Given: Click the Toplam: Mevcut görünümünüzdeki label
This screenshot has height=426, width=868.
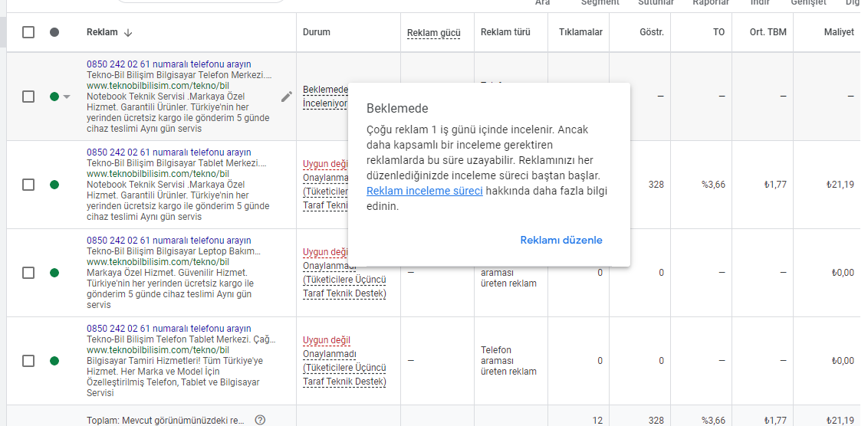Looking at the screenshot, I should pyautogui.click(x=166, y=420).
